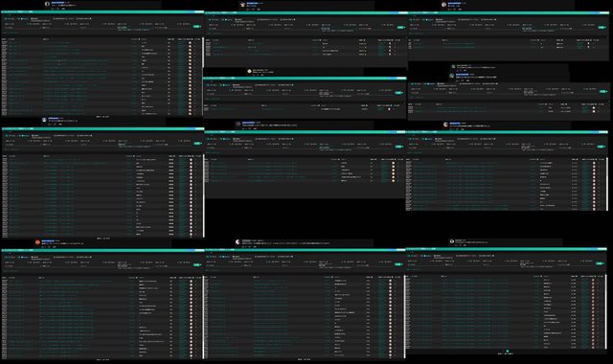
Task: Click the first row's white icon in the top-left table
Action: [190, 42]
